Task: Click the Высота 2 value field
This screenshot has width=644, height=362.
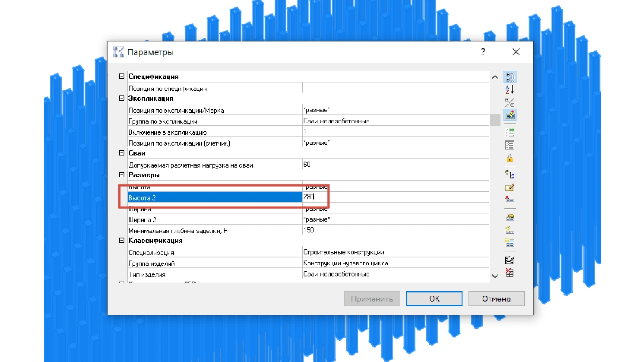Action: [x=395, y=197]
